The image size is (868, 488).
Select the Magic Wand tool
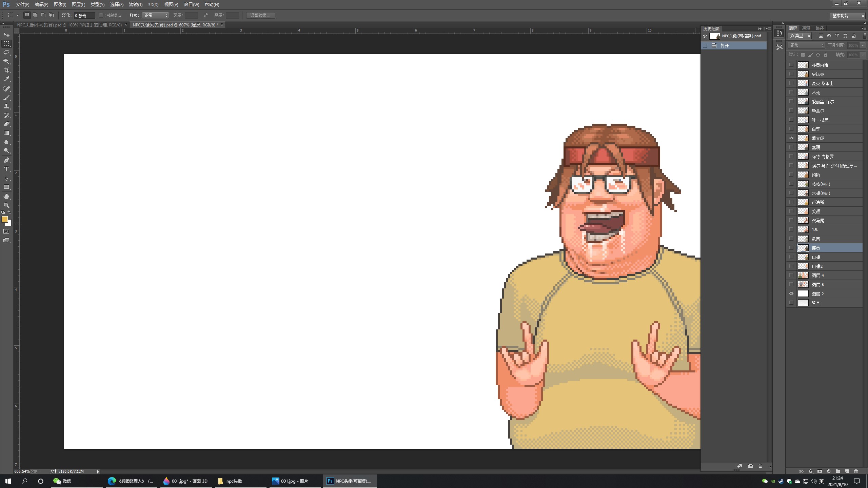pos(6,61)
